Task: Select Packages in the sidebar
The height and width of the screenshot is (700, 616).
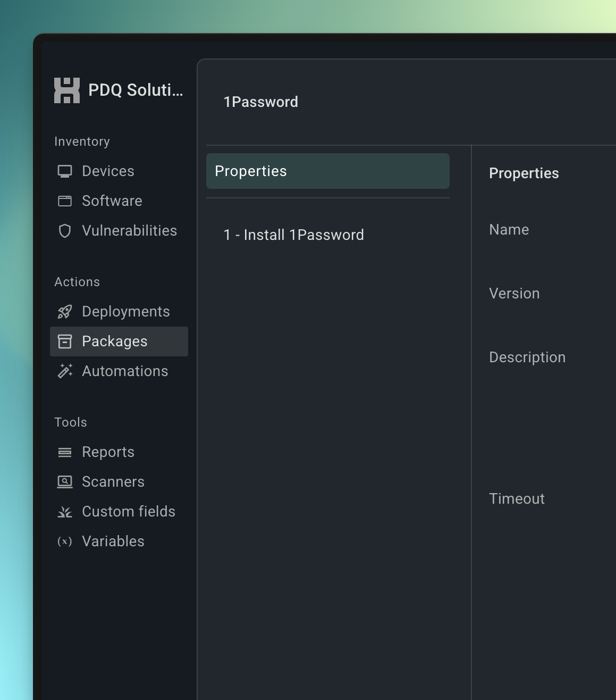Action: (119, 341)
